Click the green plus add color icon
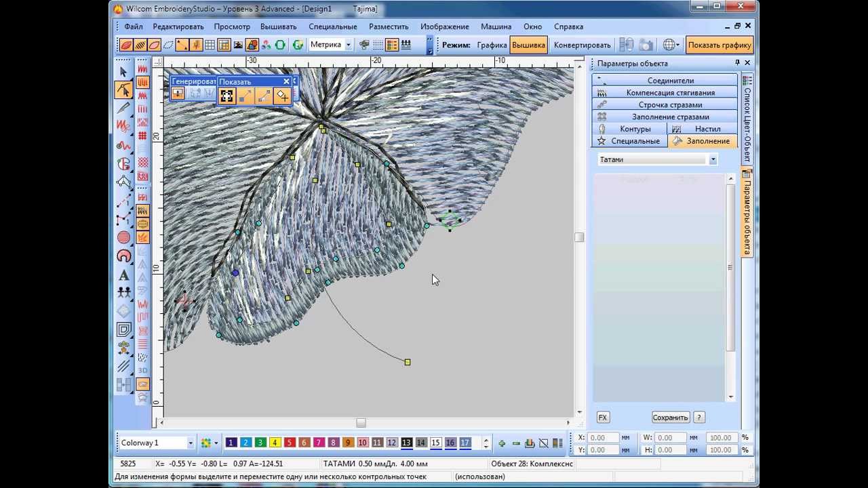The height and width of the screenshot is (488, 868). pos(502,443)
